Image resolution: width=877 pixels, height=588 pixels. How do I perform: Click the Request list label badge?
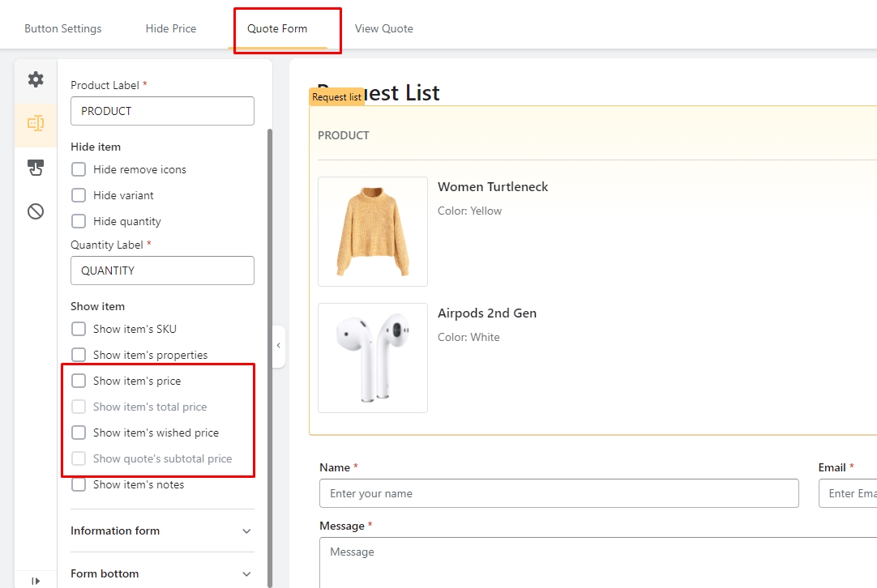[336, 97]
